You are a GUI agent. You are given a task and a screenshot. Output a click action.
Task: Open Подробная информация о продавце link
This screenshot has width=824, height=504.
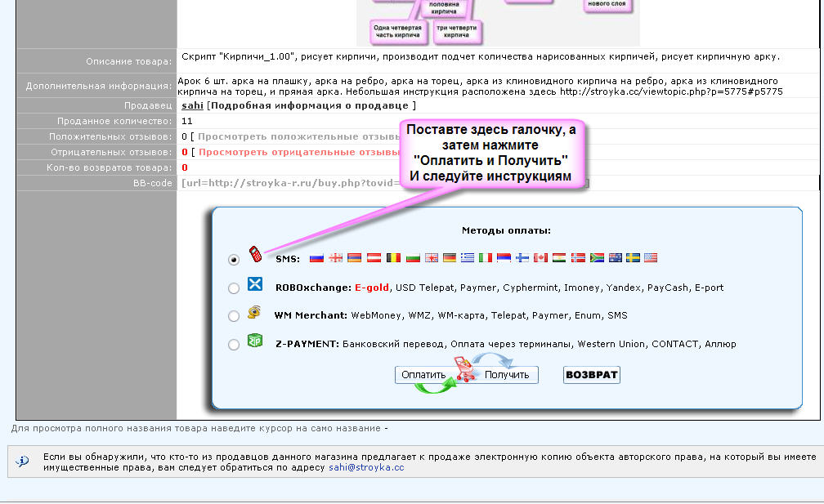[311, 105]
